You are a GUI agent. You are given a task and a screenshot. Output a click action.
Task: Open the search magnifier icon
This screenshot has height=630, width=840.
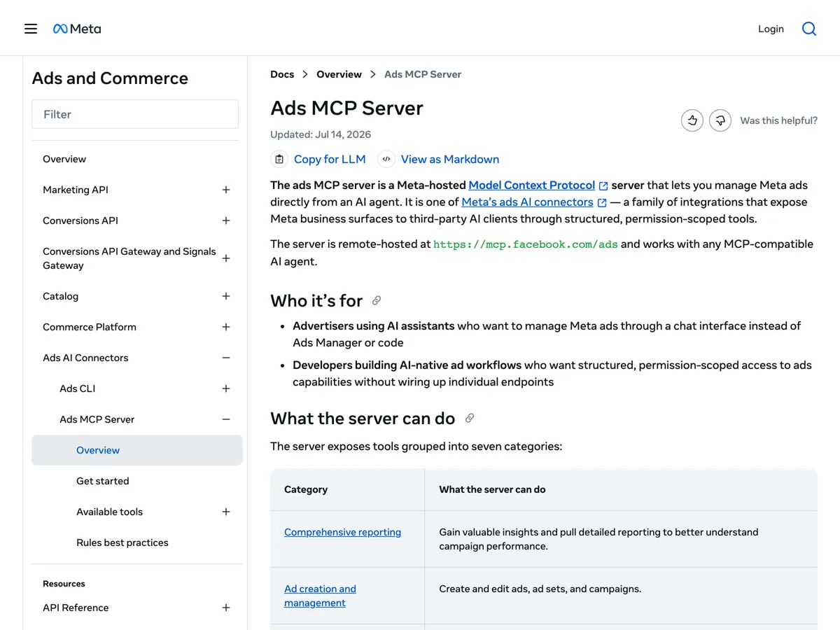[x=809, y=29]
